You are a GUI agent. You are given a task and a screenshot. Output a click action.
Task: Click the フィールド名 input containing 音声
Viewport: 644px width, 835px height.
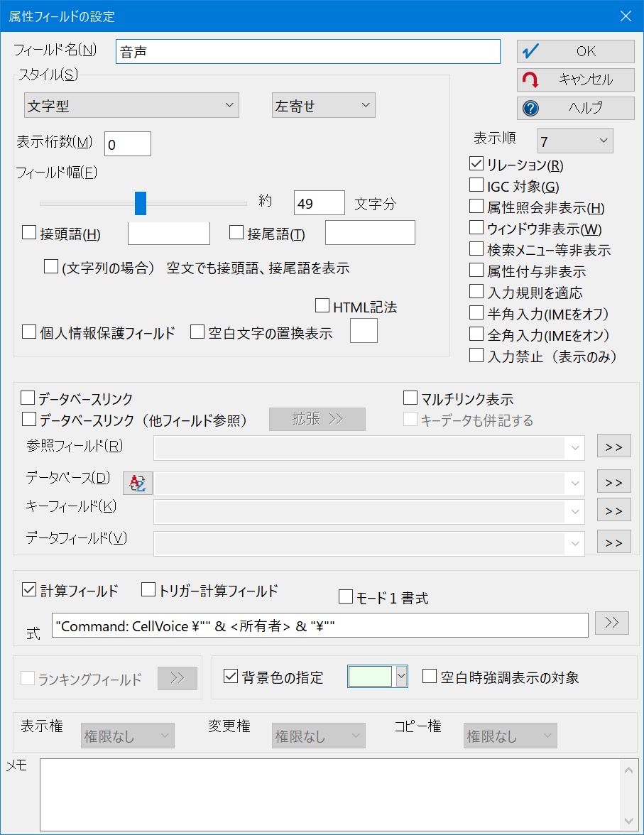click(308, 52)
